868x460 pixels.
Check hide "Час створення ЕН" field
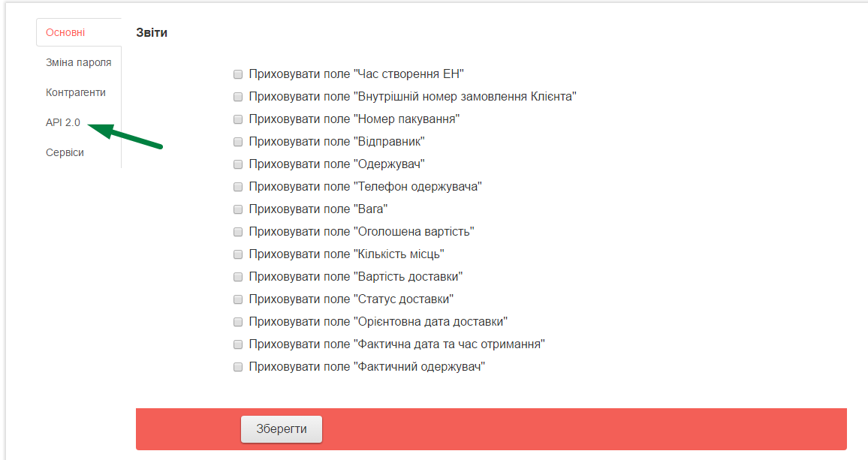(x=238, y=74)
